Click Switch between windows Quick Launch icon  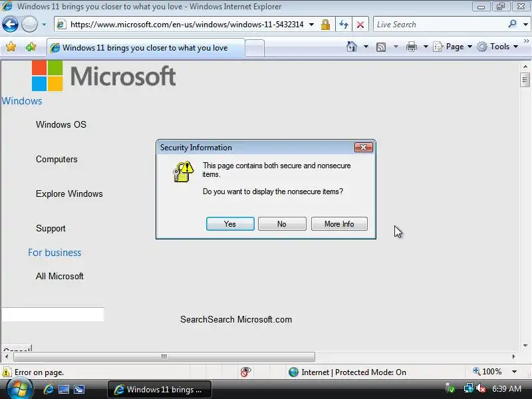(79, 390)
